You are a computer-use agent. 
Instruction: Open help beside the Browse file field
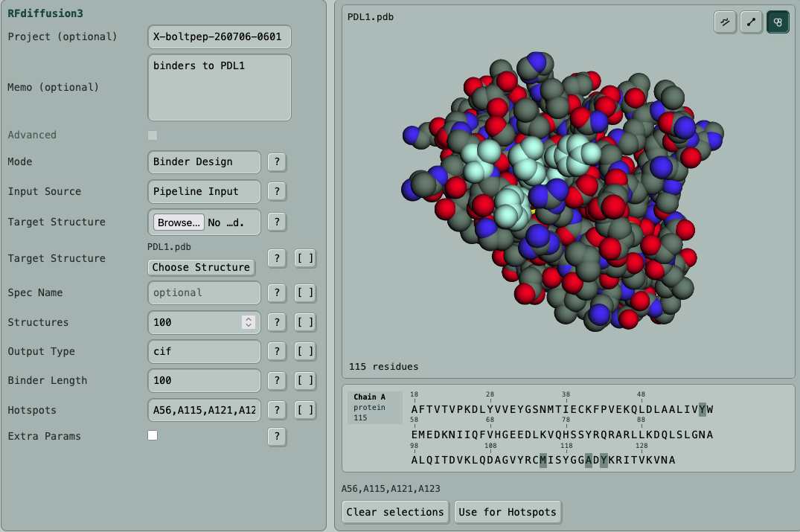(x=277, y=222)
